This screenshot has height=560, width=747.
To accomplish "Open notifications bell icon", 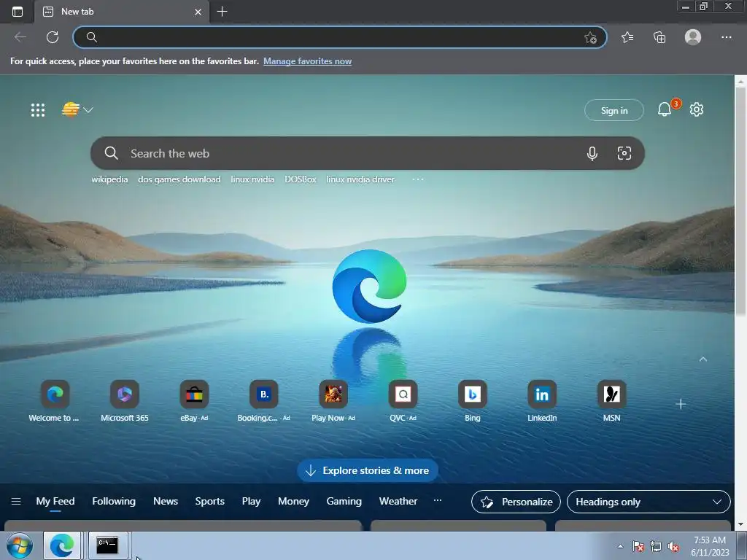I will click(x=665, y=109).
